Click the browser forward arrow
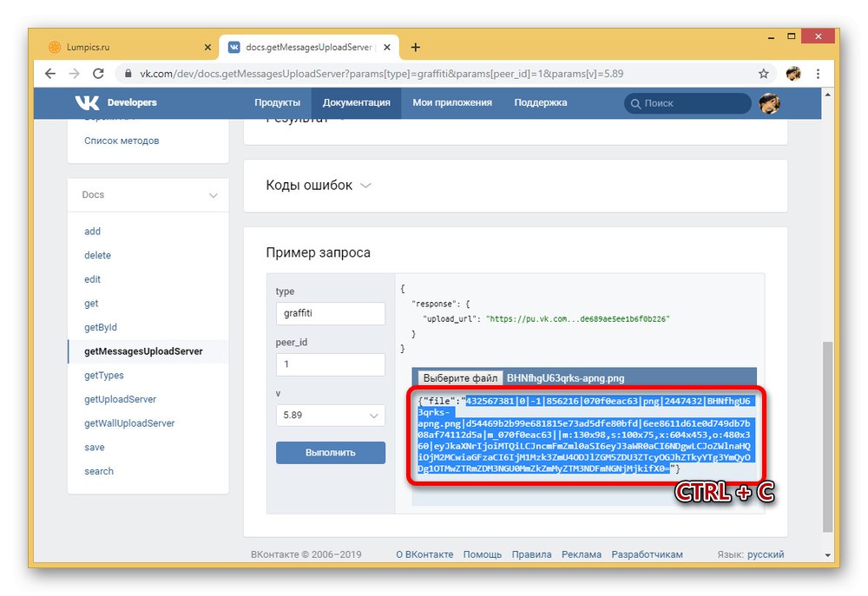Image resolution: width=868 pixels, height=596 pixels. pyautogui.click(x=74, y=74)
